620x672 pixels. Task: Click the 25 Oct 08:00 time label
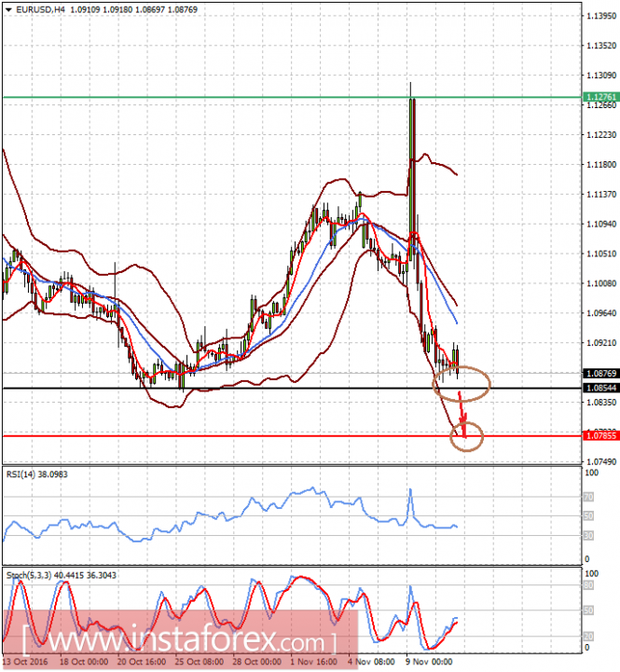tap(199, 662)
